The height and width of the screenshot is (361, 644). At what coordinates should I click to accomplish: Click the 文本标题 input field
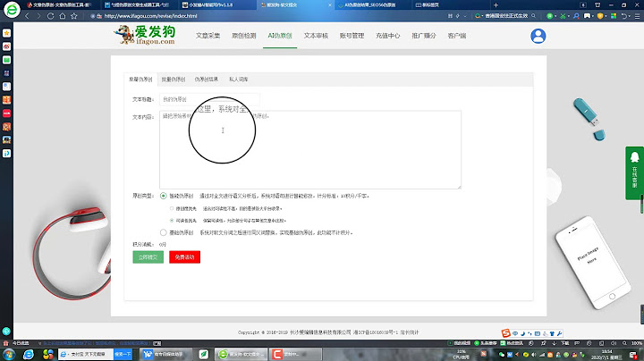209,99
